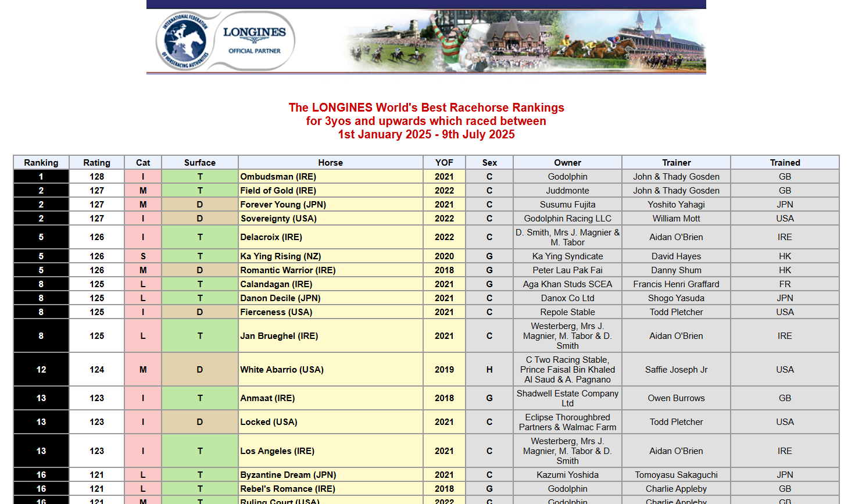Viewport: 855px width, 504px height.
Task: Click owner cell Kazumi Yoshida
Action: (x=568, y=475)
